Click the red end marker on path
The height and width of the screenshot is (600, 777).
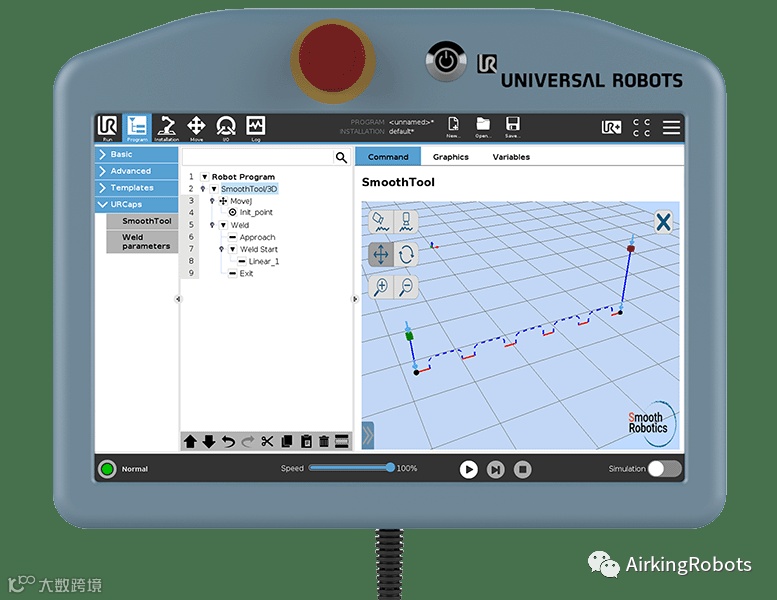click(x=631, y=248)
